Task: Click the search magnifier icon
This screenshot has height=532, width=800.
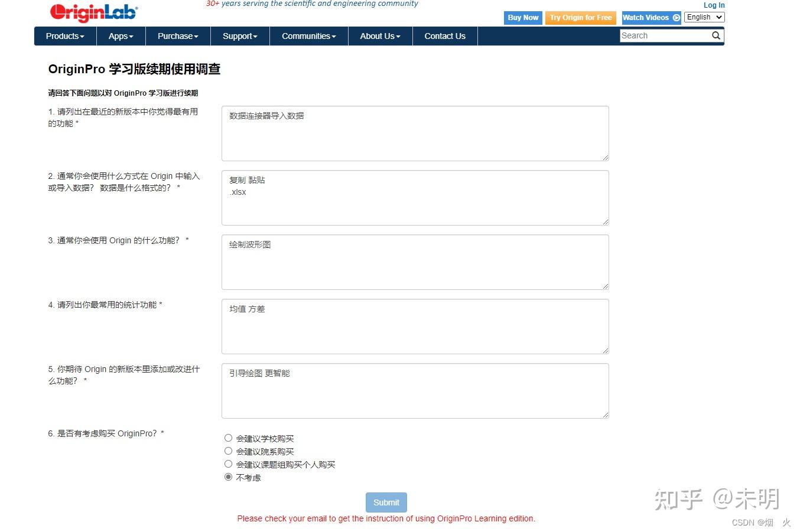Action: pos(716,35)
